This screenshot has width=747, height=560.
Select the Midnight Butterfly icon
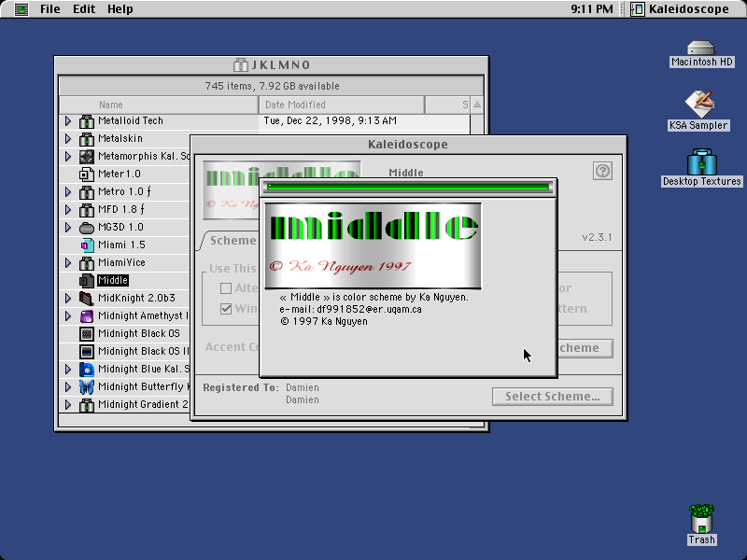86,386
